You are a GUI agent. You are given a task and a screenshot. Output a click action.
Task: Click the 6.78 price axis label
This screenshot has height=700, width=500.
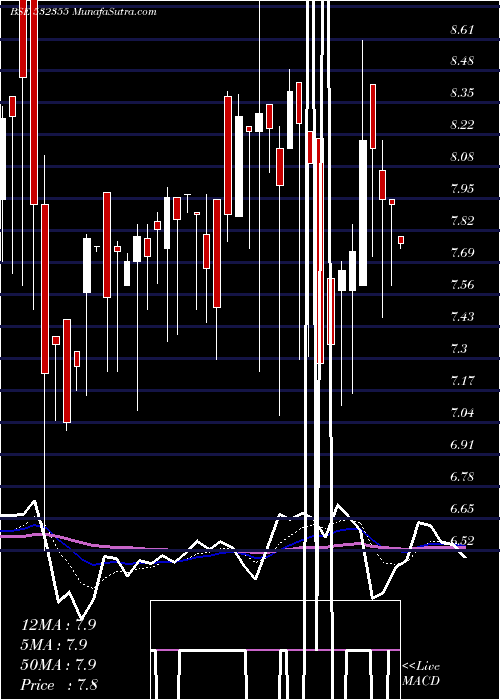click(x=462, y=476)
